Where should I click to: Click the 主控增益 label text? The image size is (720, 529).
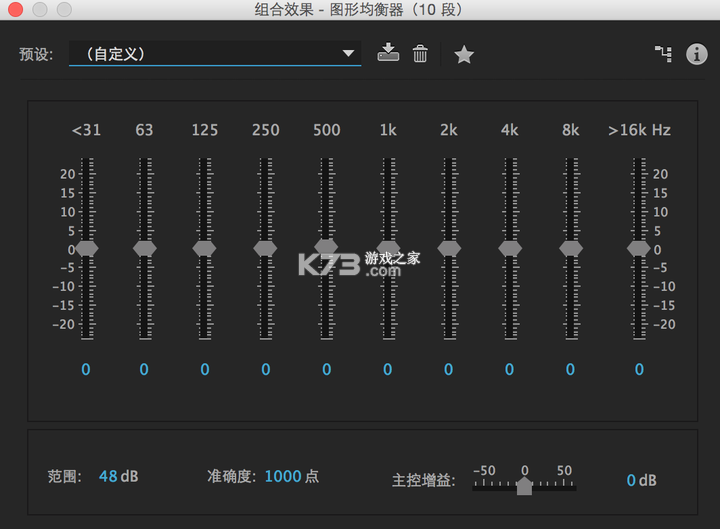coord(423,480)
